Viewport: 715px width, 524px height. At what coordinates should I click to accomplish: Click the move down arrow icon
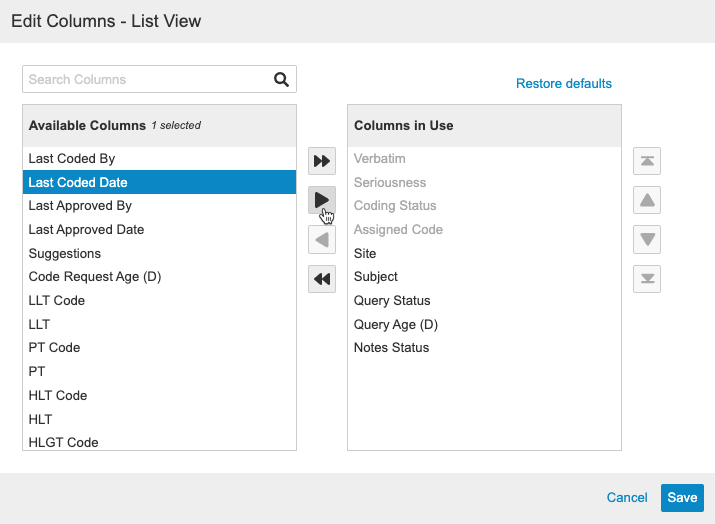[647, 240]
